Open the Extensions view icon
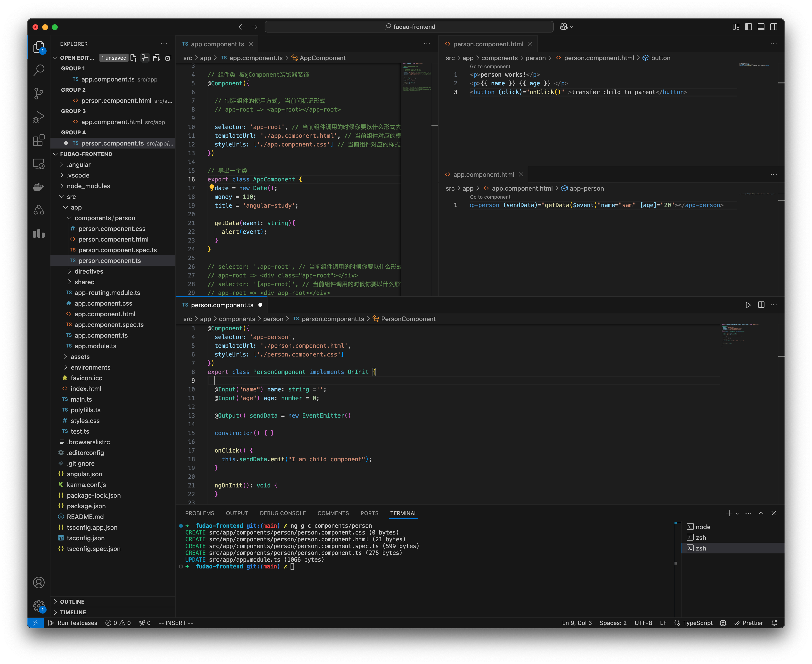Viewport: 812px width, 664px height. (39, 141)
